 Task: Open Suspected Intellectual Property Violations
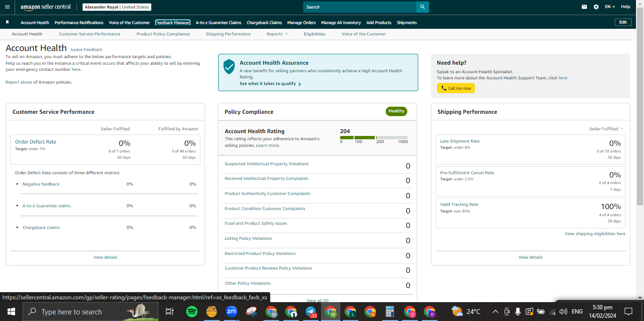[267, 164]
